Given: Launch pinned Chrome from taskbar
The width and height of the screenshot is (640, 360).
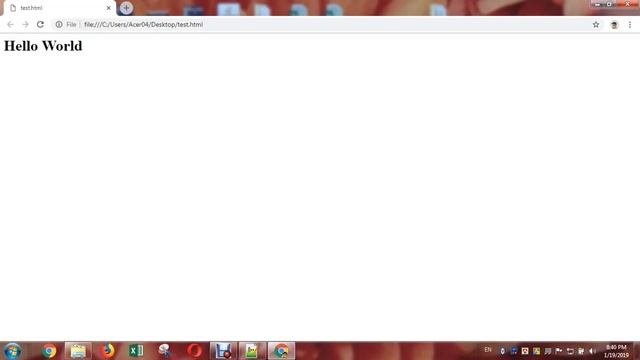Looking at the screenshot, I should (49, 351).
